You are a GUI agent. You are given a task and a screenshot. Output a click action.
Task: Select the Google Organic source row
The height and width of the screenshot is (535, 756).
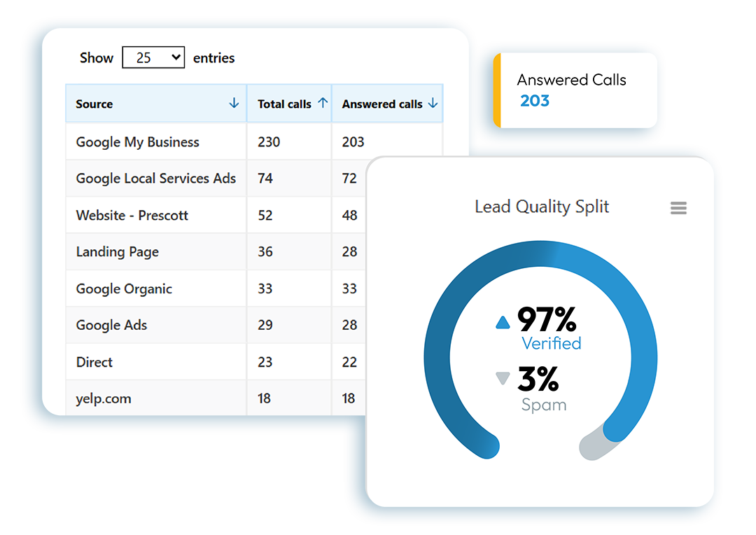tap(124, 289)
